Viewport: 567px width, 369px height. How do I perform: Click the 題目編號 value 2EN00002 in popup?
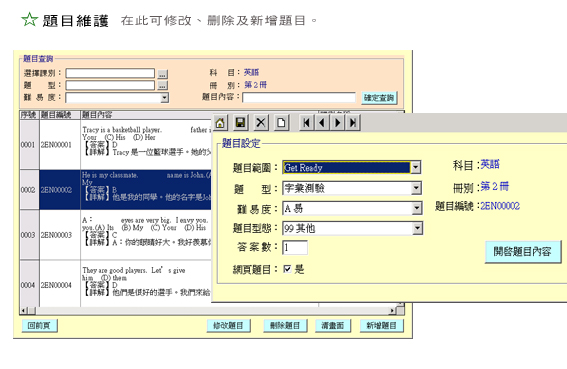[500, 206]
